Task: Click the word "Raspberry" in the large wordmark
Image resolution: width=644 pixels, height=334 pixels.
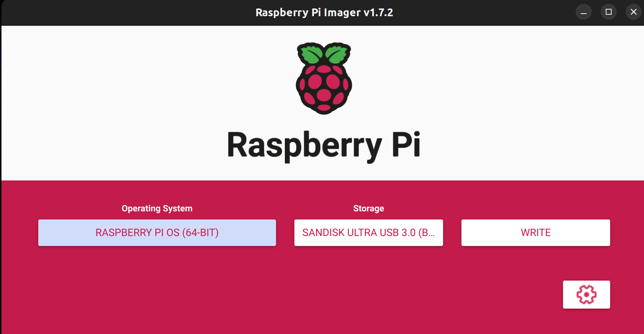Action: tap(304, 146)
